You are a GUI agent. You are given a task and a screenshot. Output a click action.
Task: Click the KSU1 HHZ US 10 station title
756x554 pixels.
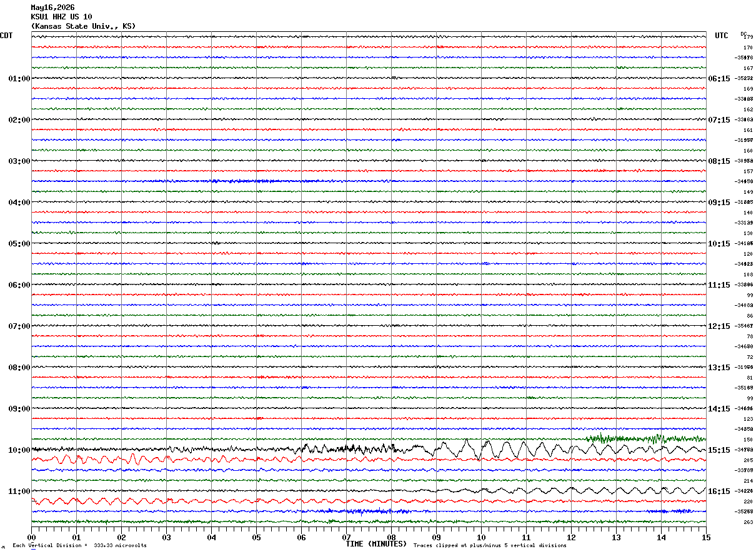[x=61, y=17]
